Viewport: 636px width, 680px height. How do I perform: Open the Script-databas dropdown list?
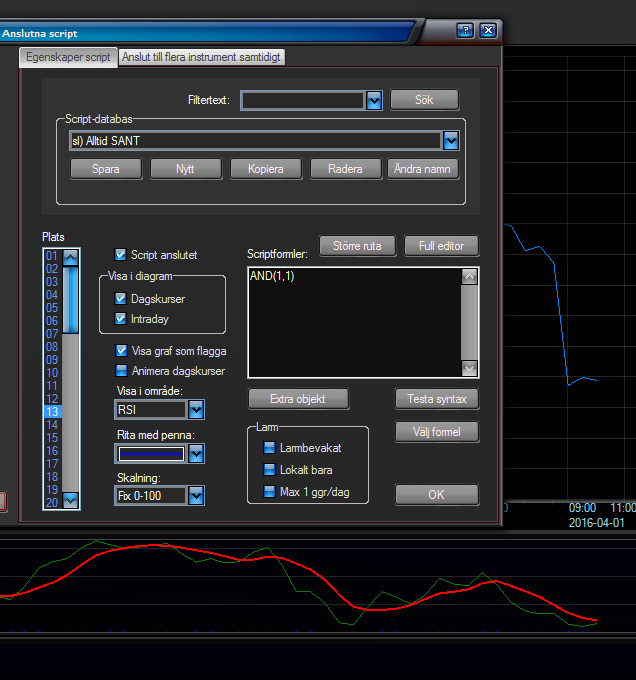(x=451, y=141)
